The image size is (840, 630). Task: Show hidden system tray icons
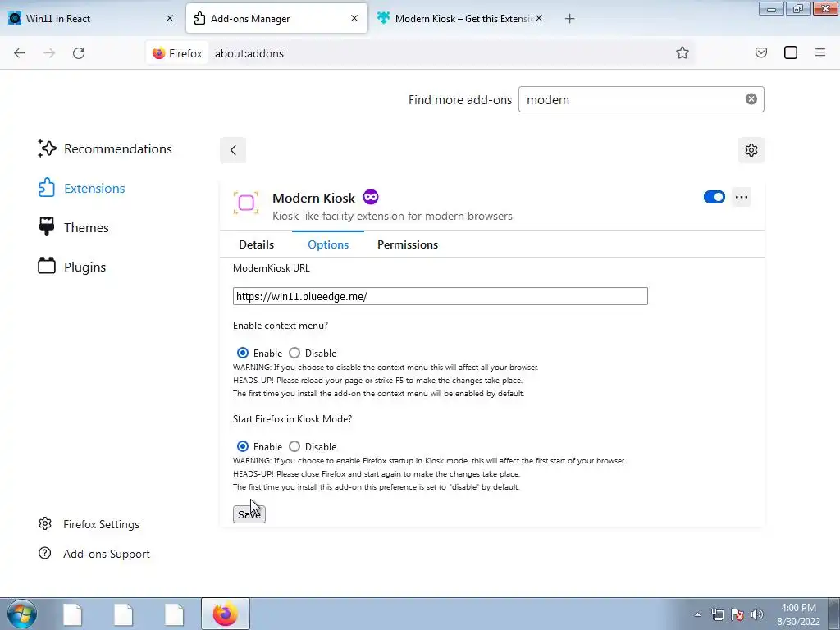697,614
